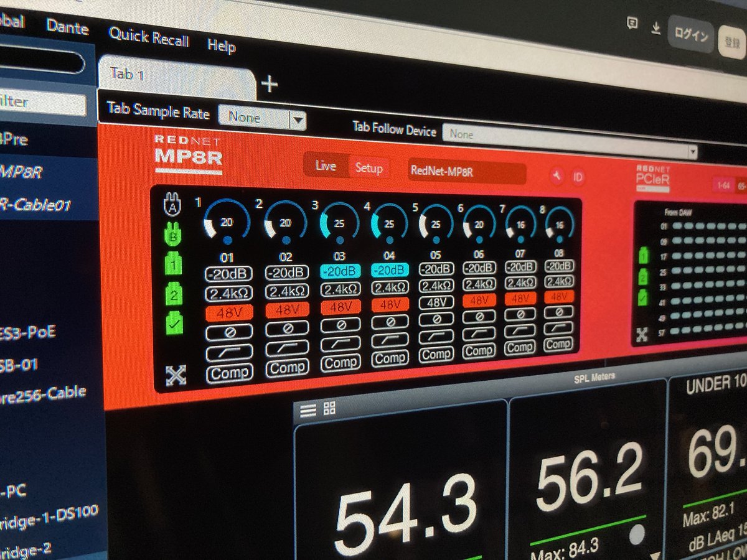Disable -20dB pad on channel 04

390,270
